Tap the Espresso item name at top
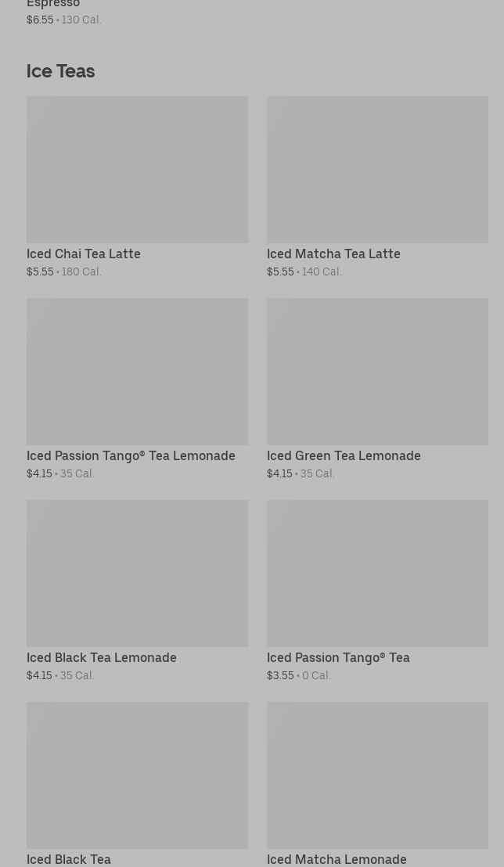504x867 pixels. pos(53,5)
